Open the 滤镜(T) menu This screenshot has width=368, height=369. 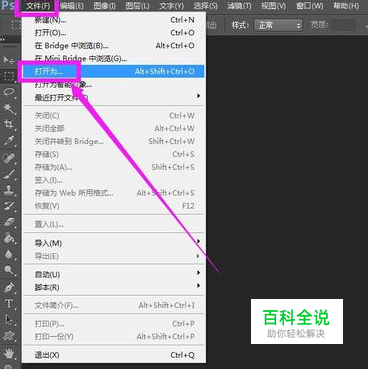click(x=239, y=6)
